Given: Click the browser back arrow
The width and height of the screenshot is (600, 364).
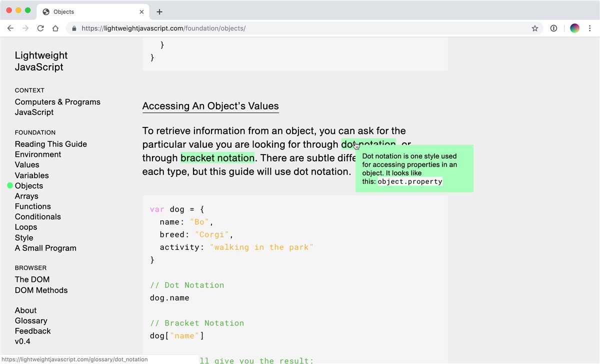Looking at the screenshot, I should (x=10, y=28).
